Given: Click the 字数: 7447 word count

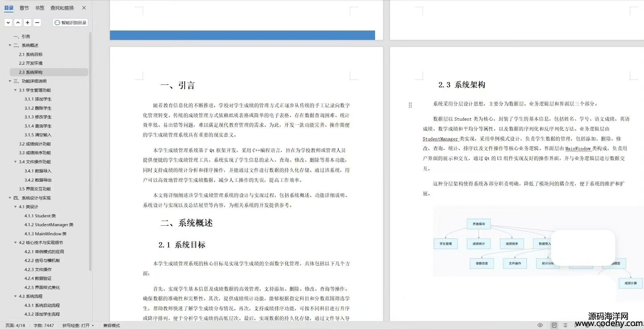Looking at the screenshot, I should pos(44,325).
